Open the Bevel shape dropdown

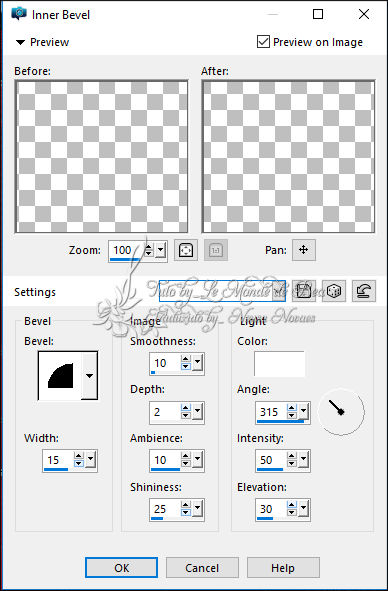pos(89,375)
